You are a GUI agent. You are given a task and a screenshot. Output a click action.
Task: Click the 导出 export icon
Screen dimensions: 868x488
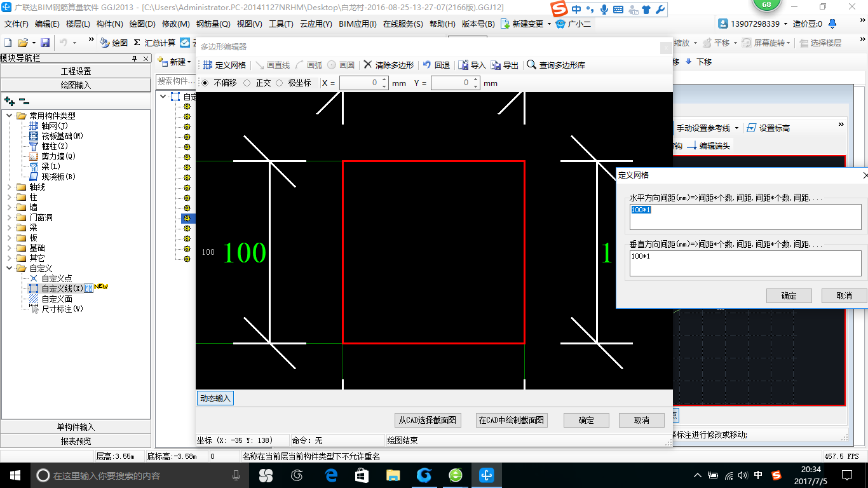pos(496,65)
